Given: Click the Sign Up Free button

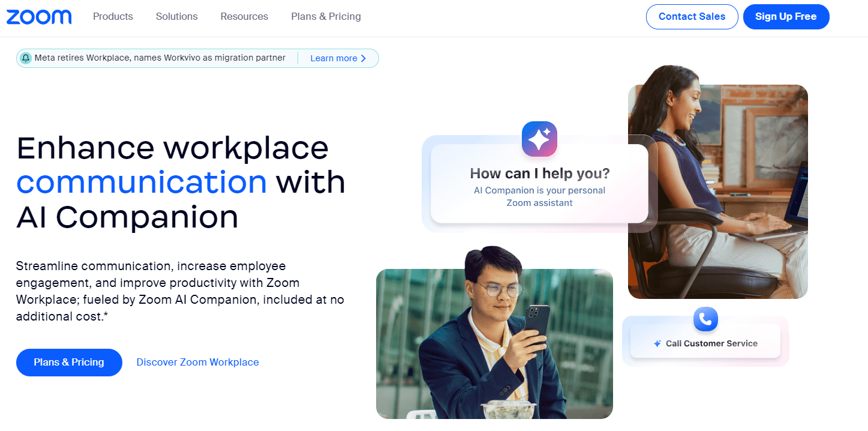Looking at the screenshot, I should click(786, 17).
